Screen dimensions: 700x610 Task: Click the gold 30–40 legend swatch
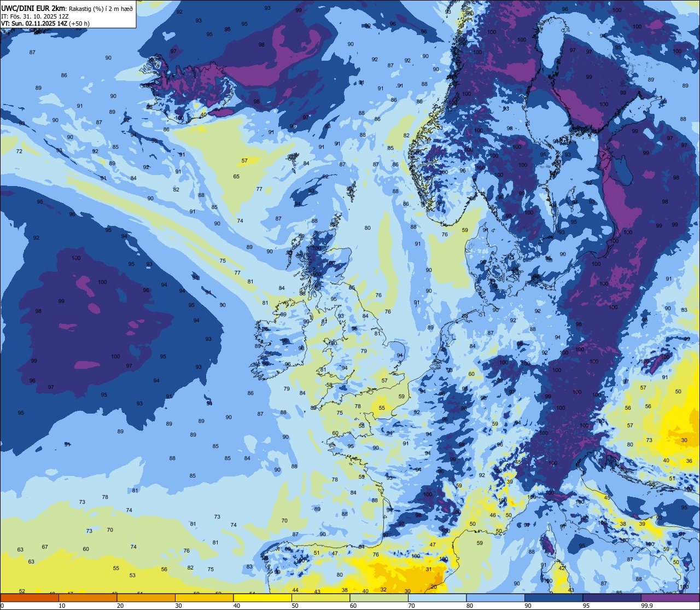point(204,598)
